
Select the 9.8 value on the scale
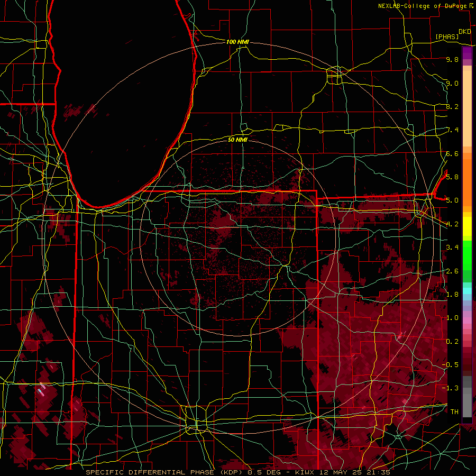click(452, 60)
